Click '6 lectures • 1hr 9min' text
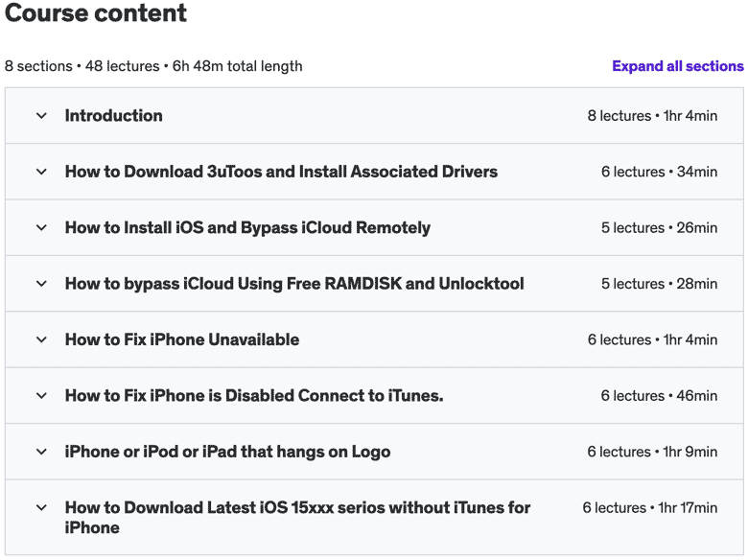The width and height of the screenshot is (748, 560). pos(652,452)
